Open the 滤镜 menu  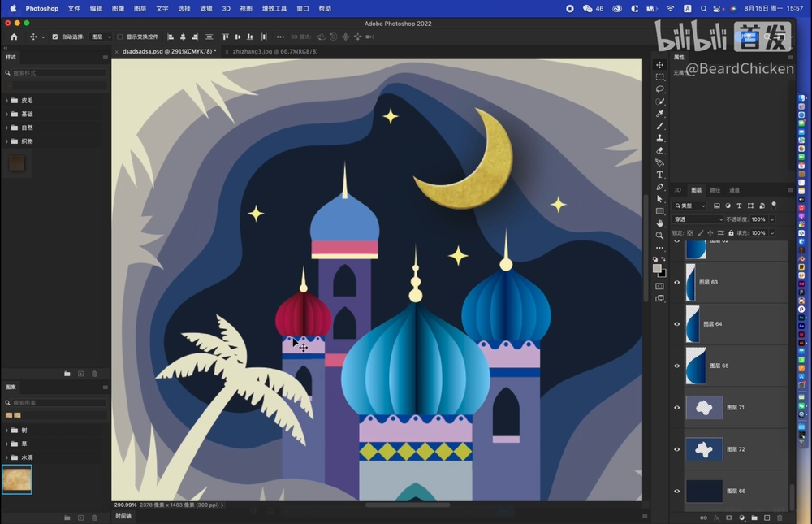point(206,8)
